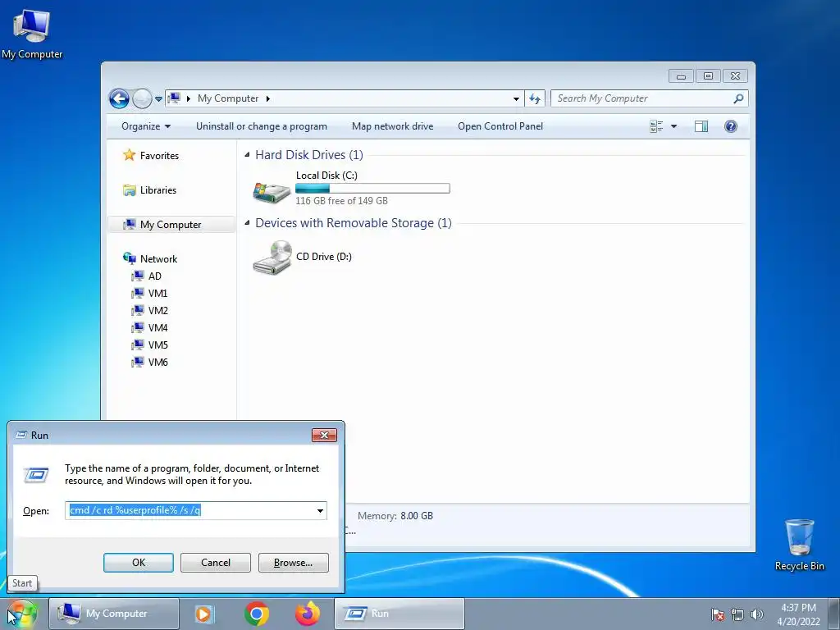This screenshot has width=840, height=630.
Task: Launch Google Chrome from taskbar
Action: tap(257, 614)
